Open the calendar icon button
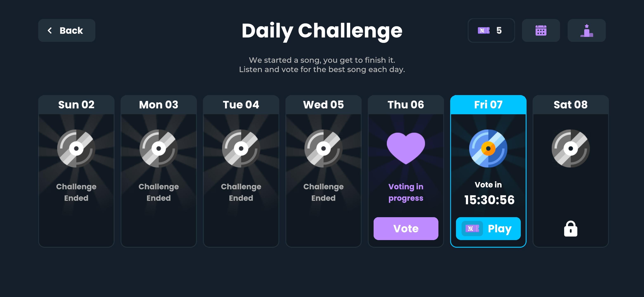 [x=541, y=31]
